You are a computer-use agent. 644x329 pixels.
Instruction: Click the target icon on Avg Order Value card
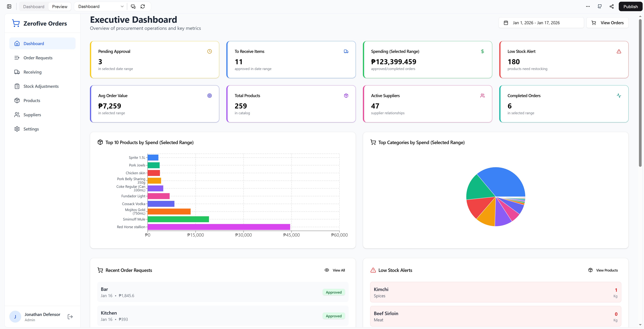210,96
